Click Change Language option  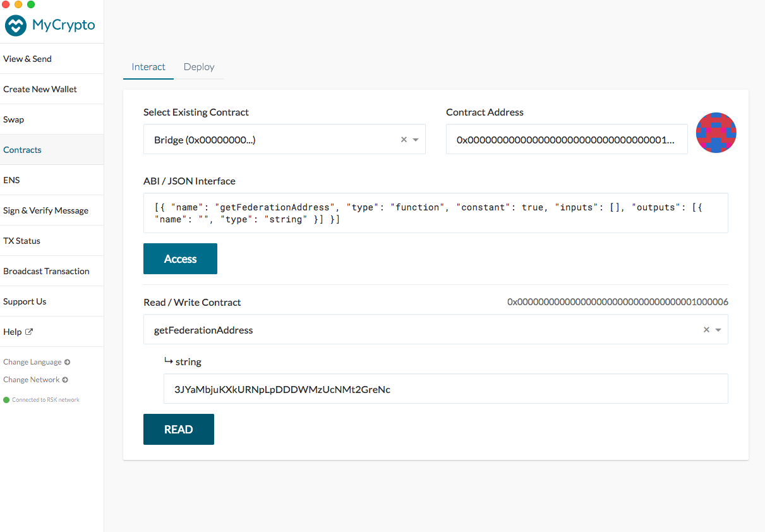37,362
